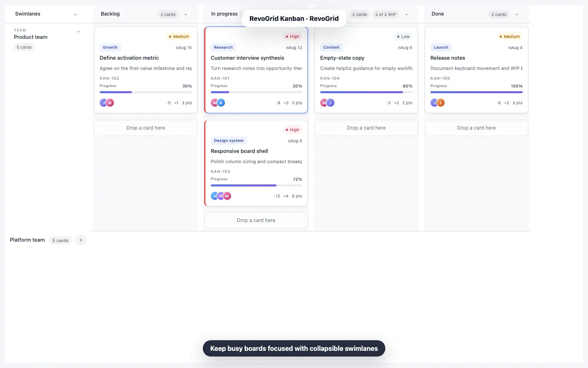The width and height of the screenshot is (588, 368).
Task: Click the 90% progress bar on KAN-104
Action: 366,92
